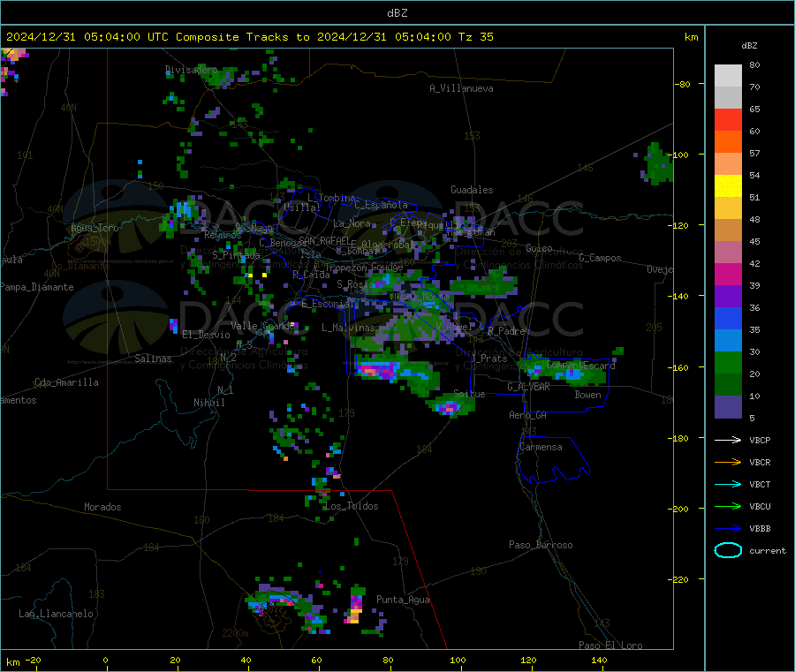Click the cyan VBCT arrow in legend
The image size is (795, 672).
[x=728, y=484]
